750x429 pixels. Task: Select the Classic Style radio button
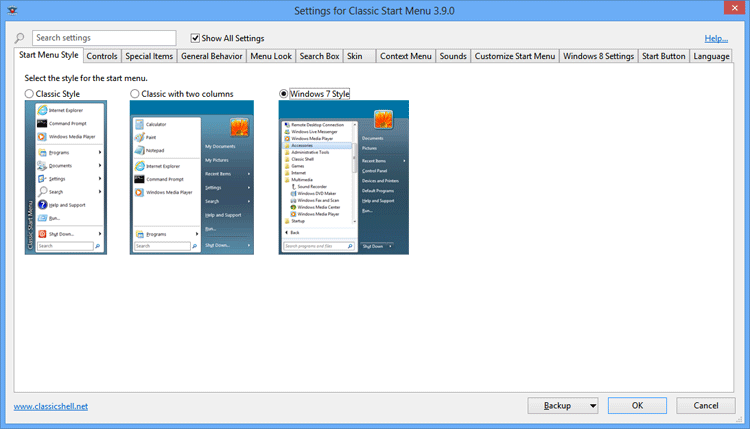tap(30, 94)
